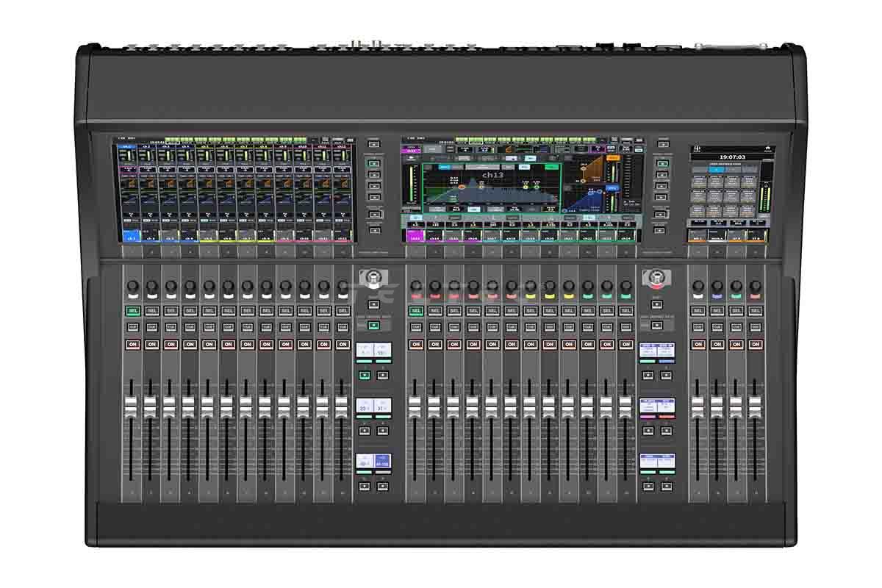Tap the home icon on the right utility screen
882x588 pixels.
769,150
